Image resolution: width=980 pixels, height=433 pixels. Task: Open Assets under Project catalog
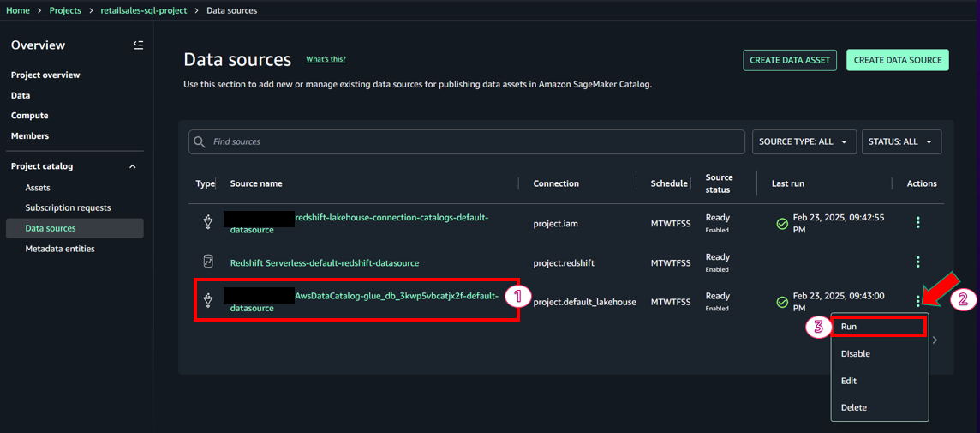pos(38,188)
